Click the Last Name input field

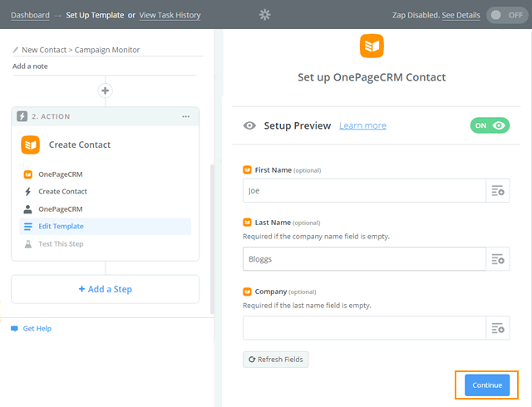[364, 259]
